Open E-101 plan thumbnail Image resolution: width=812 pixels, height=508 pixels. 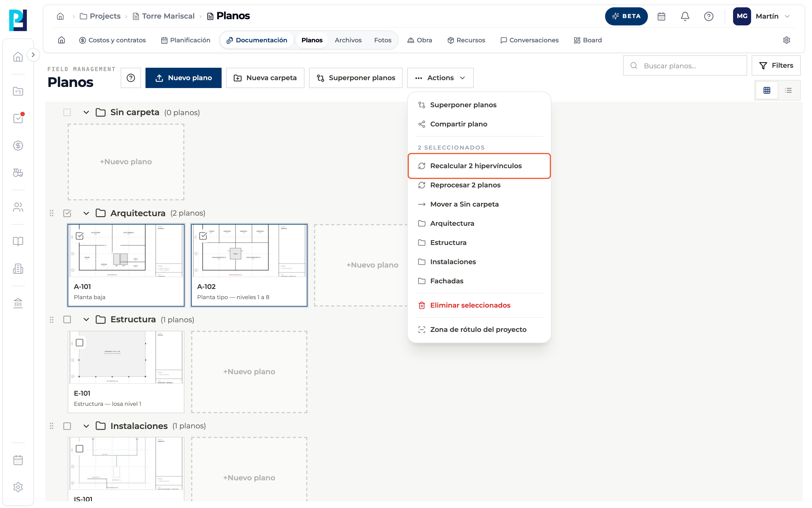126,357
